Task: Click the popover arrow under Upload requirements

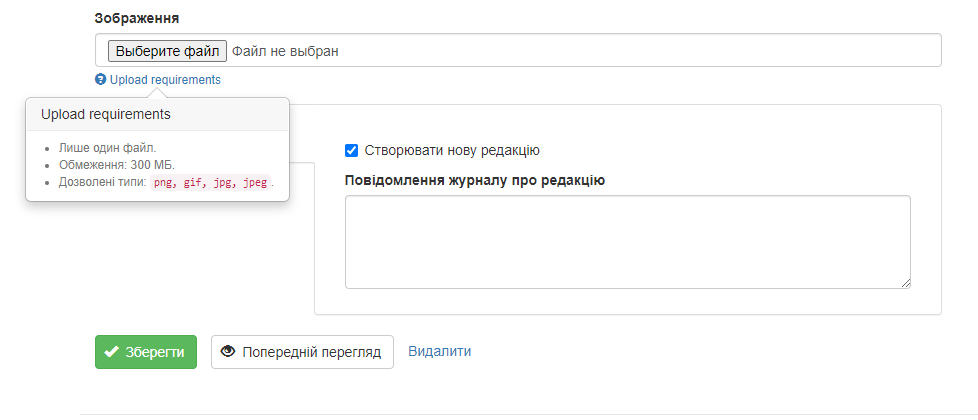Action: [x=158, y=93]
